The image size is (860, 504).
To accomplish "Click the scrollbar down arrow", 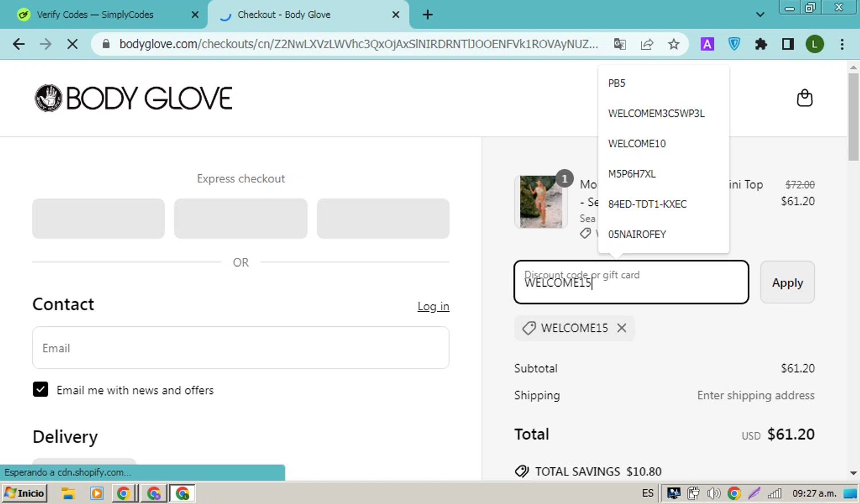I will [853, 473].
